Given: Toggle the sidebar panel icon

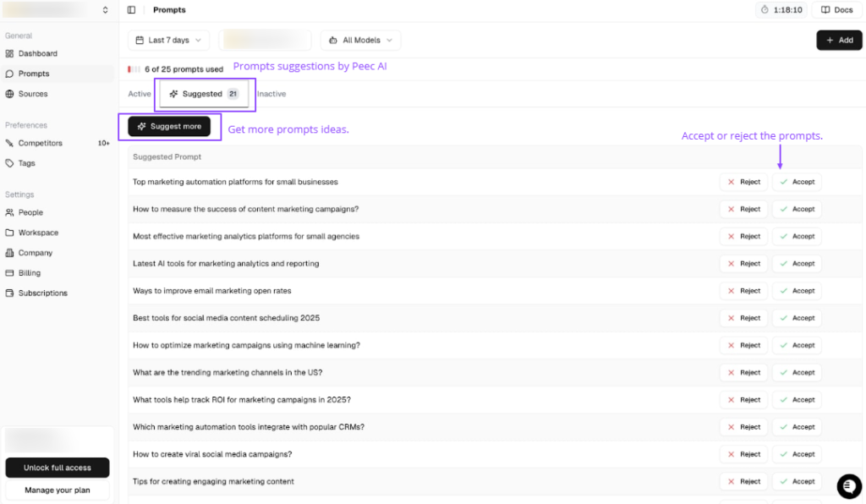Looking at the screenshot, I should click(131, 10).
